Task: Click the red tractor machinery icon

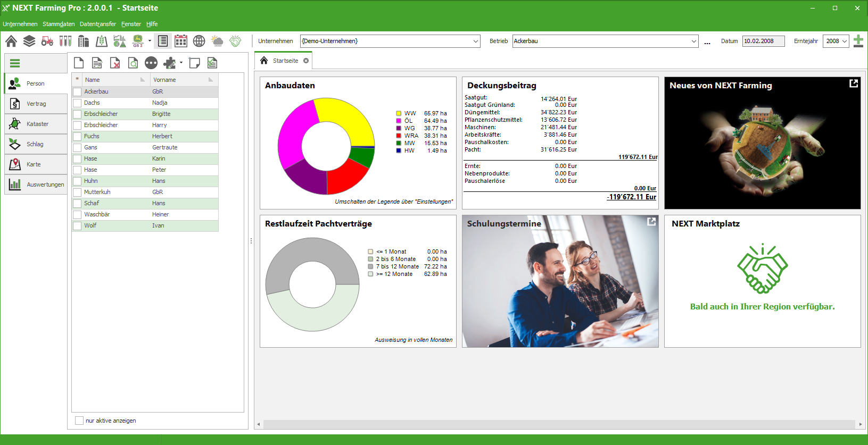Action: 47,41
